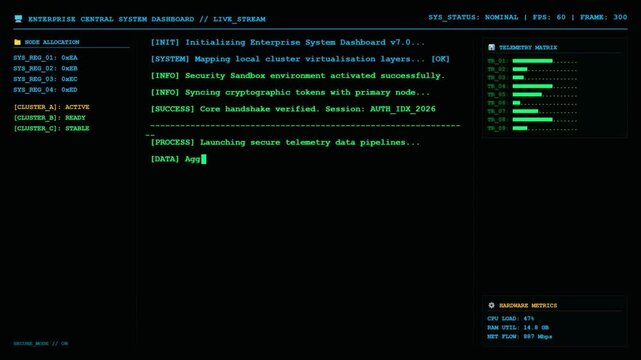Select the row 'SYS_REG_01: 0xEA'
Image resolution: width=641 pixels, height=360 pixels.
(x=45, y=58)
